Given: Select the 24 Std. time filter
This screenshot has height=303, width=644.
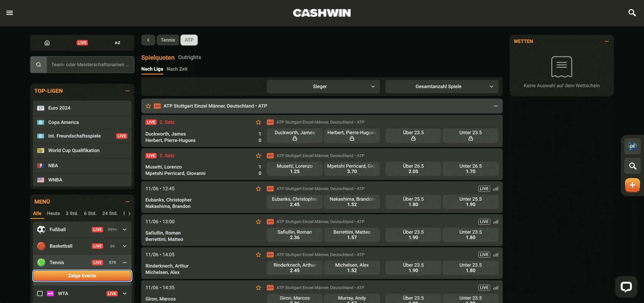Looking at the screenshot, I should tap(110, 214).
